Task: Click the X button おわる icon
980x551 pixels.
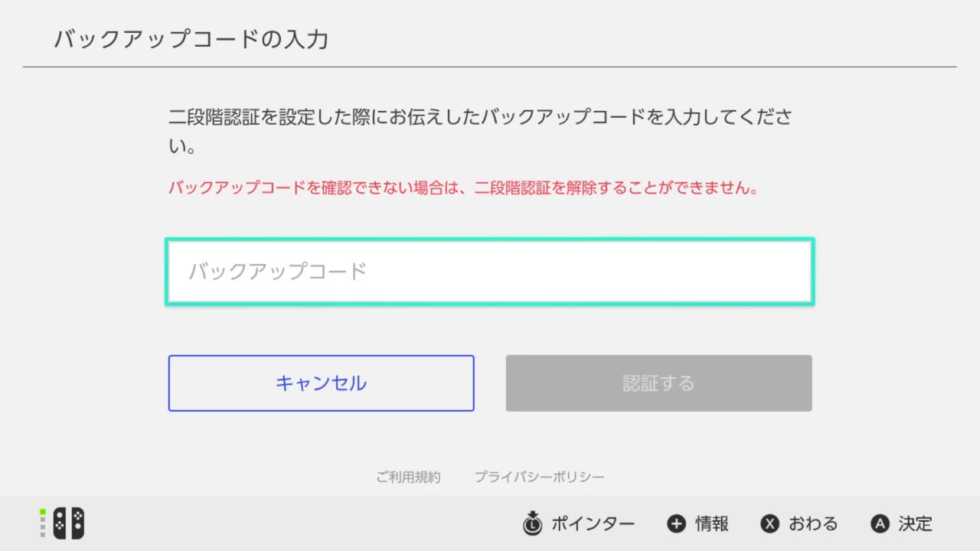Action: (769, 524)
